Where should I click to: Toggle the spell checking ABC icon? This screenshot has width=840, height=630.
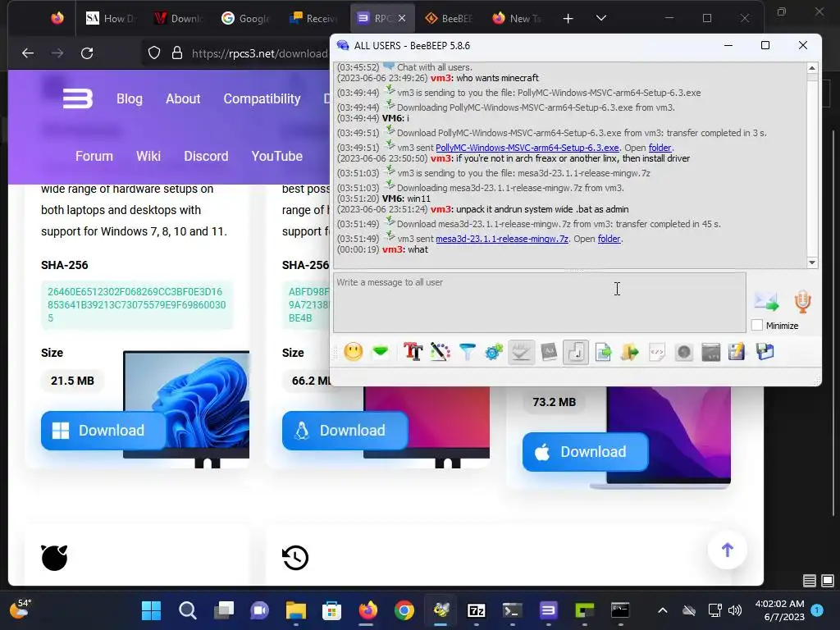[x=521, y=352]
